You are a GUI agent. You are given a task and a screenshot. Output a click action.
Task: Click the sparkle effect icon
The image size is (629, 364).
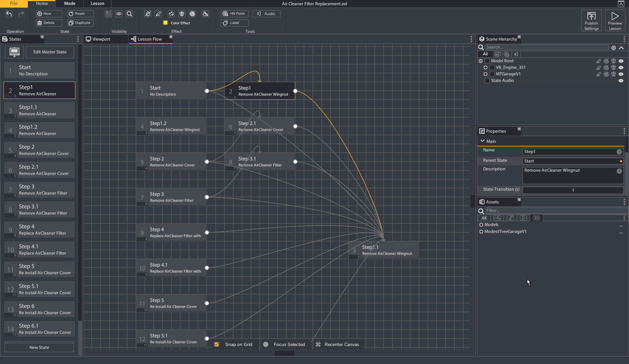pyautogui.click(x=171, y=14)
